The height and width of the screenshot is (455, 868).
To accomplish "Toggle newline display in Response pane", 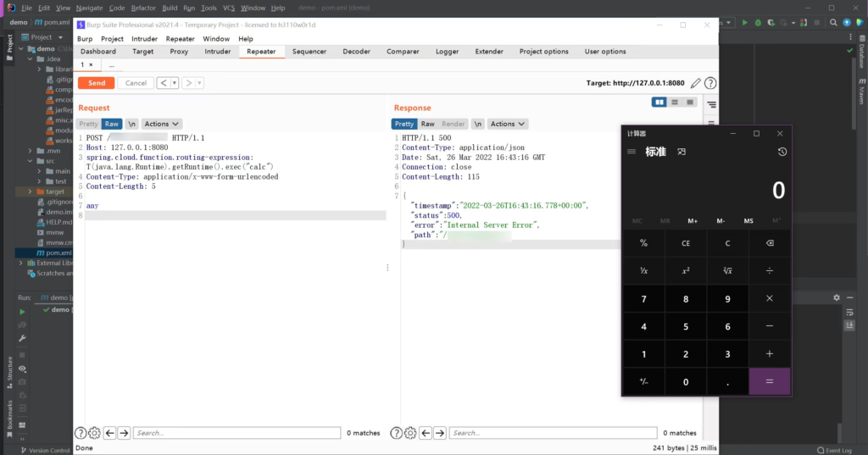I will point(478,124).
